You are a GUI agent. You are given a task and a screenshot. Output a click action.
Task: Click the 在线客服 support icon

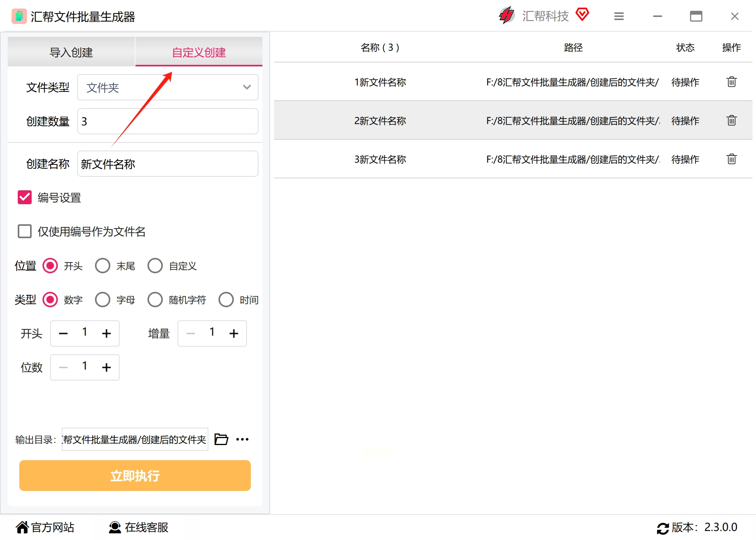(115, 527)
